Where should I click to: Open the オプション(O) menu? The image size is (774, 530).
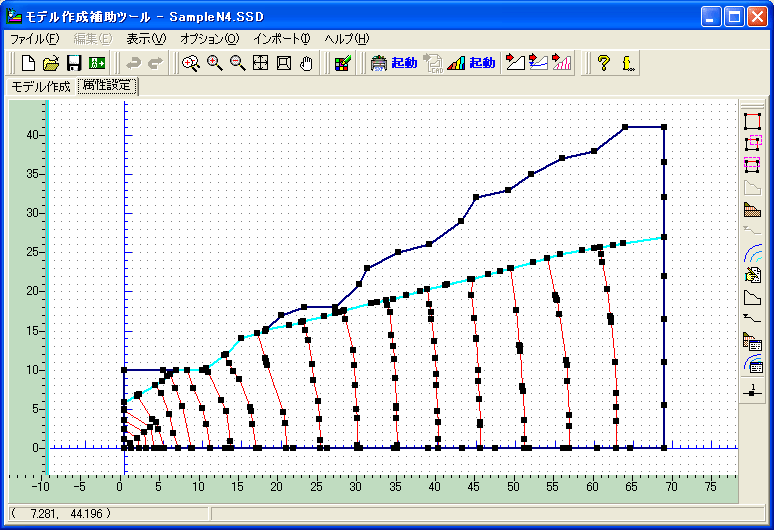click(209, 38)
